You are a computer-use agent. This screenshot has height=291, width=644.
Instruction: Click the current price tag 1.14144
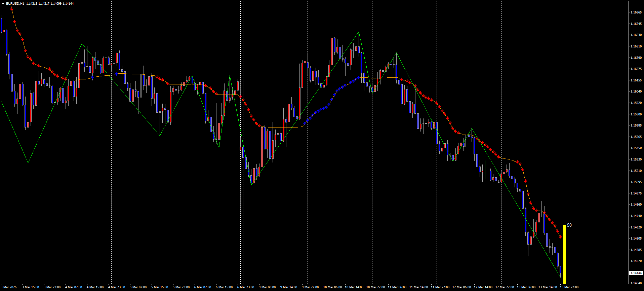pos(636,273)
